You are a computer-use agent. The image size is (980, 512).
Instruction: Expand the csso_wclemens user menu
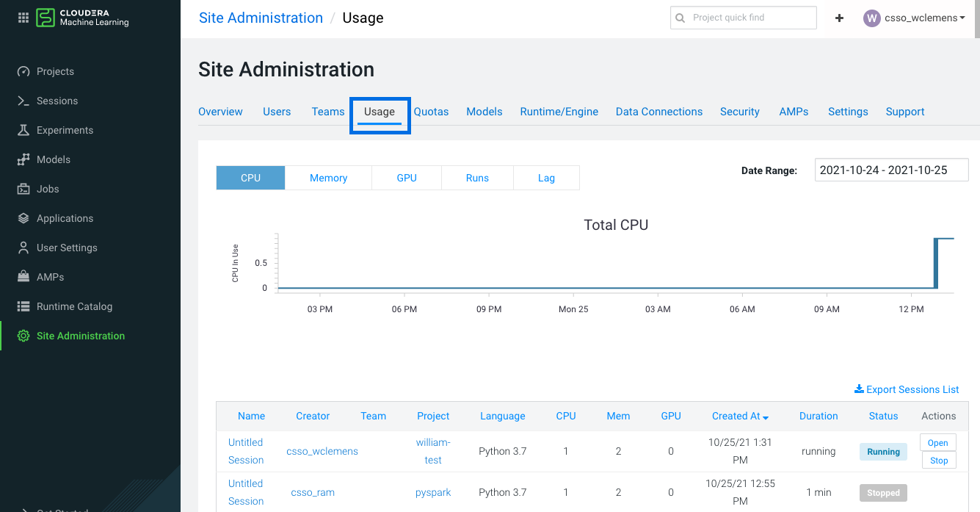click(x=915, y=18)
